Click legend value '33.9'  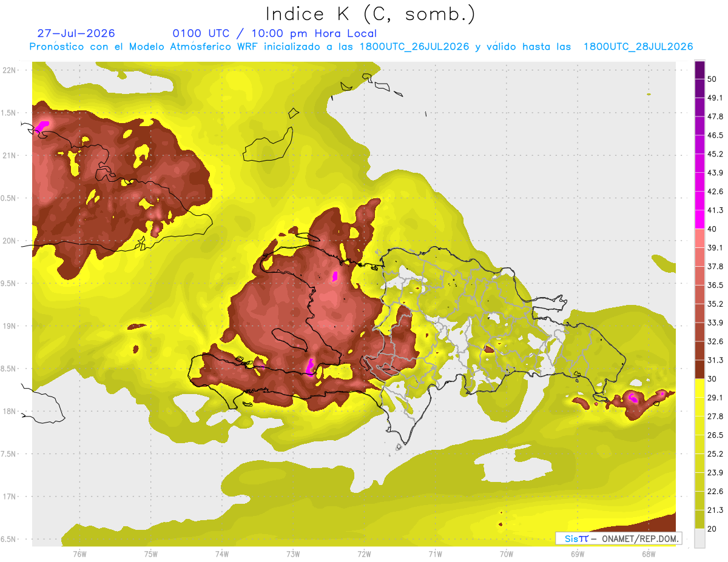pos(715,323)
